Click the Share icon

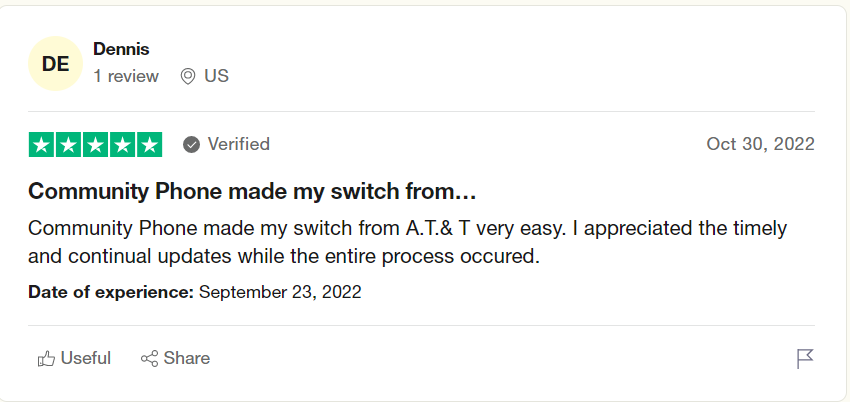coord(149,358)
